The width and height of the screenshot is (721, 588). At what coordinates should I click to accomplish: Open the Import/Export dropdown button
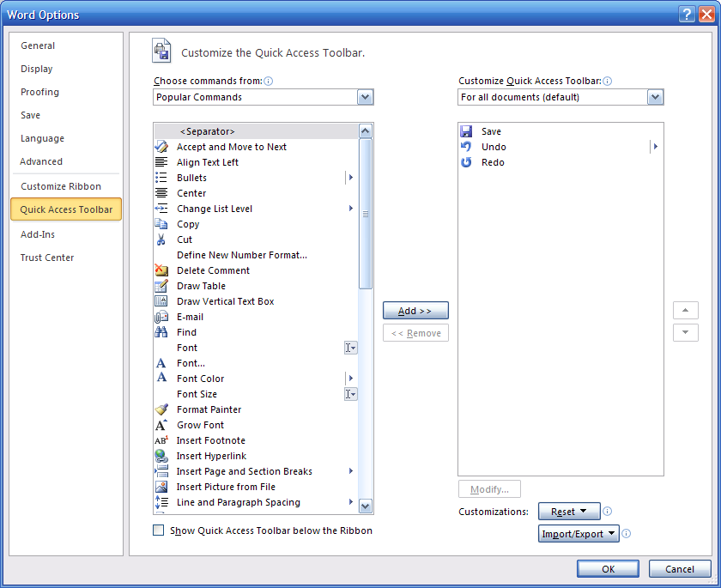point(579,534)
